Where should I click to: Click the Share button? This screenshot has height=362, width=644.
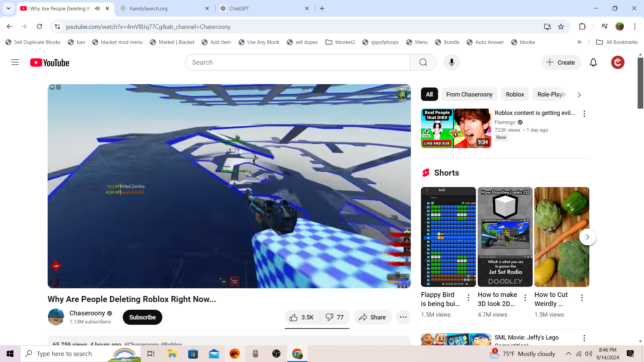point(372,317)
